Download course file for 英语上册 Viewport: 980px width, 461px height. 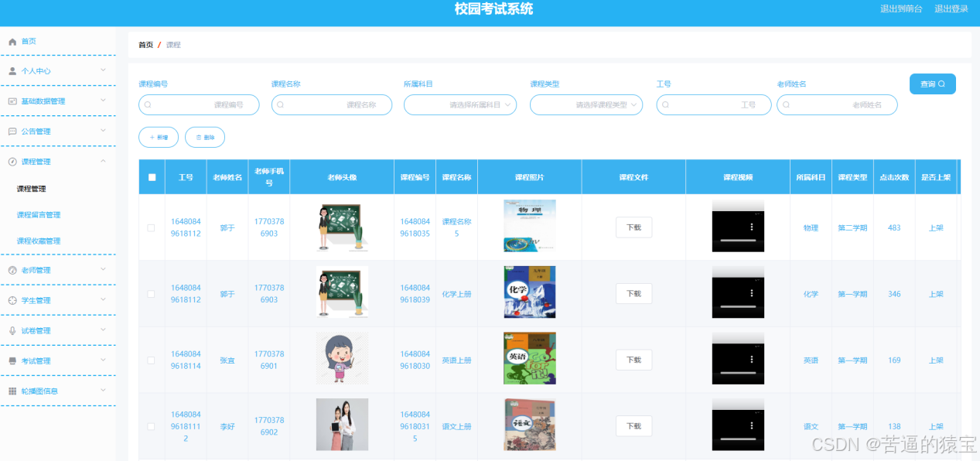tap(633, 360)
